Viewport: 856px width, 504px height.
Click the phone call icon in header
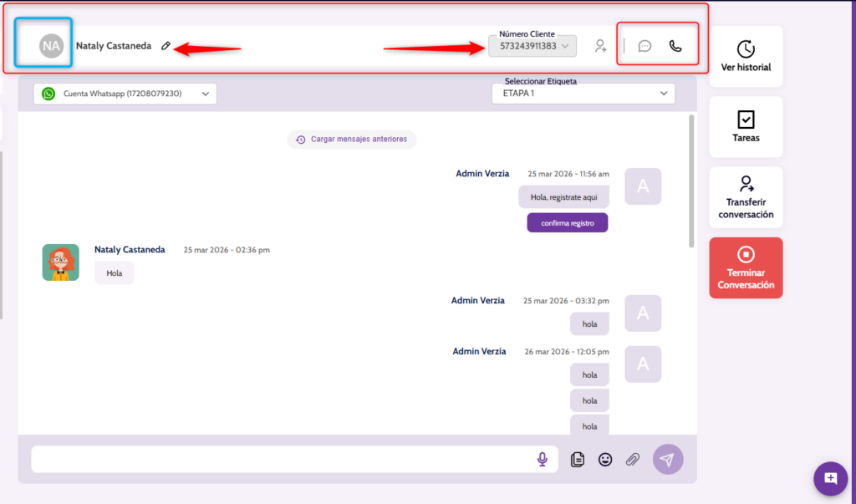[x=675, y=46]
